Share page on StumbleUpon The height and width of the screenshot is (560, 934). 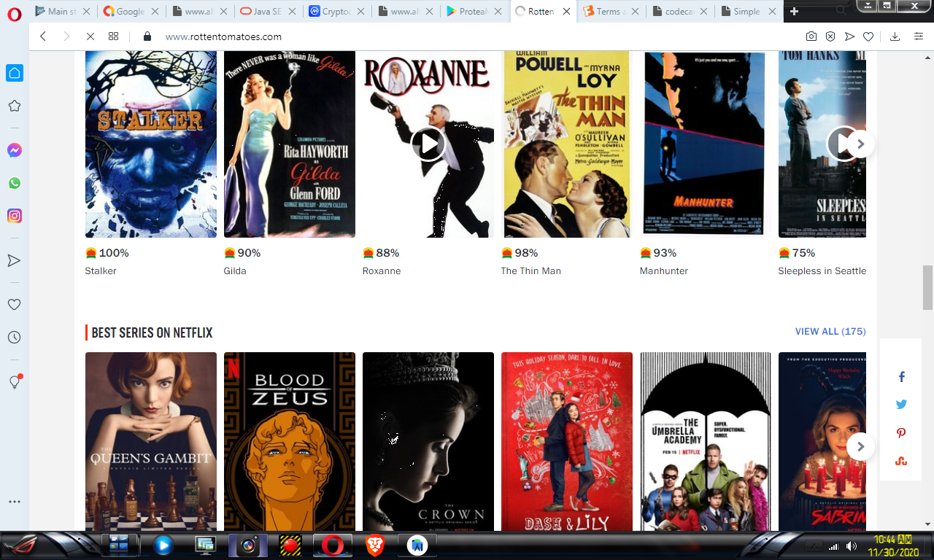[901, 461]
